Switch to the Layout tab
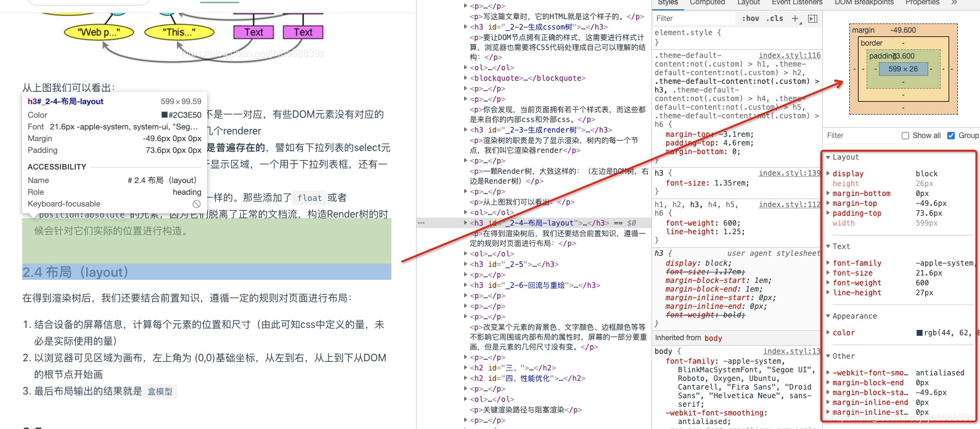 coord(749,2)
